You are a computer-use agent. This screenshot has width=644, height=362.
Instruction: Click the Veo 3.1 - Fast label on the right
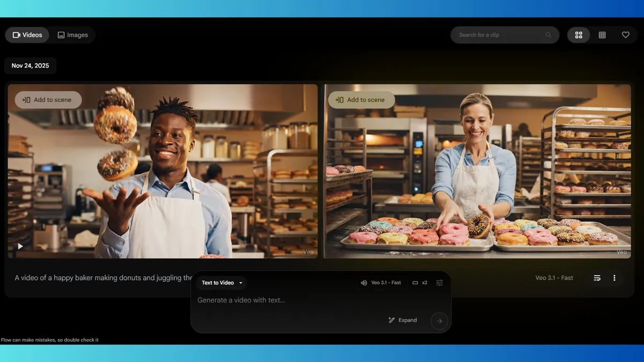coord(554,278)
